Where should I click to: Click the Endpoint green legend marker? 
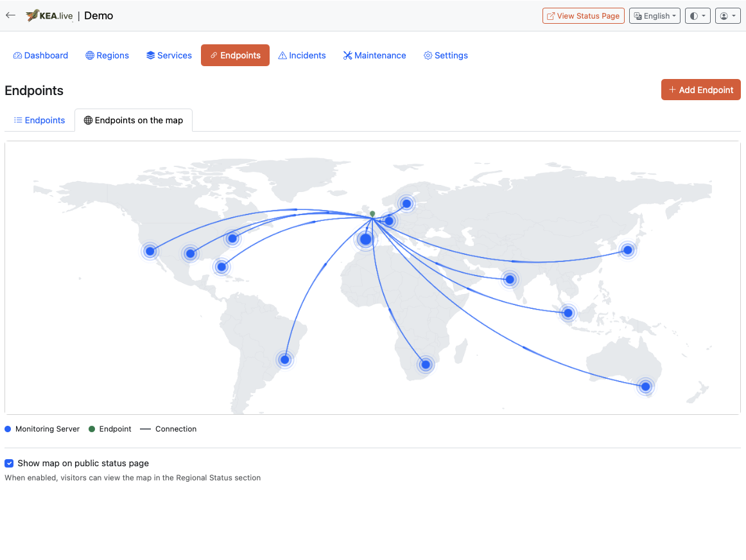pyautogui.click(x=92, y=428)
